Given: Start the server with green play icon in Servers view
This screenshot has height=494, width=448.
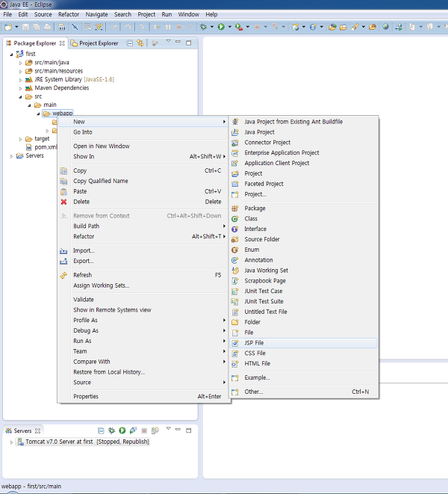Looking at the screenshot, I should point(122,430).
